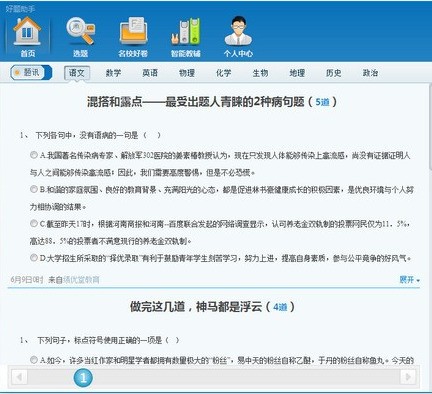Select the 英语 subject tab
Viewport: 432px width, 394px height.
point(150,73)
